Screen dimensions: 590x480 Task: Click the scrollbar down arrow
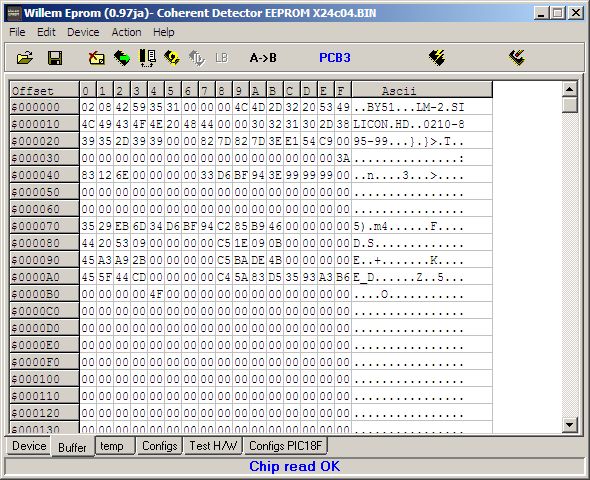click(x=569, y=425)
